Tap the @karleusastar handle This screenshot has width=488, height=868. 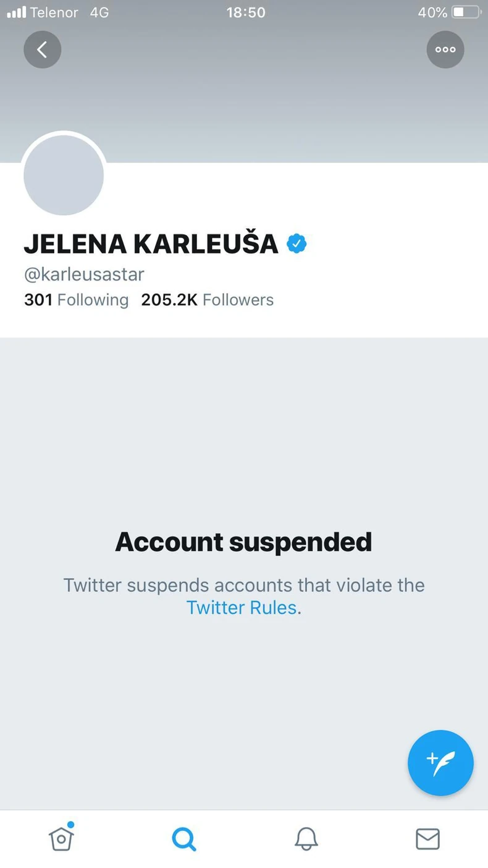pyautogui.click(x=84, y=273)
